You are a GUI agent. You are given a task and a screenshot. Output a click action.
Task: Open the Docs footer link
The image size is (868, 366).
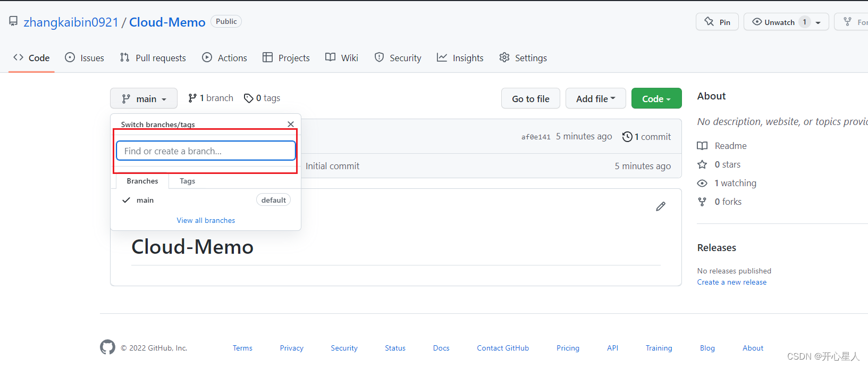tap(441, 348)
